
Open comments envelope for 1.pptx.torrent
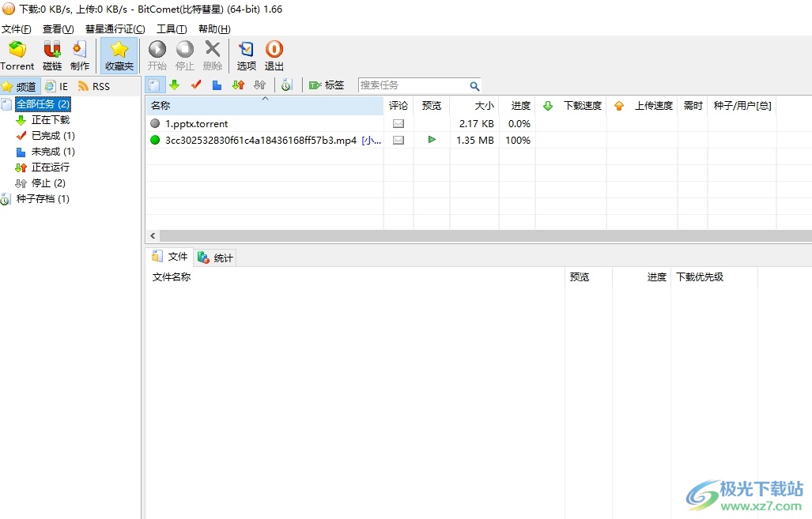(x=398, y=124)
